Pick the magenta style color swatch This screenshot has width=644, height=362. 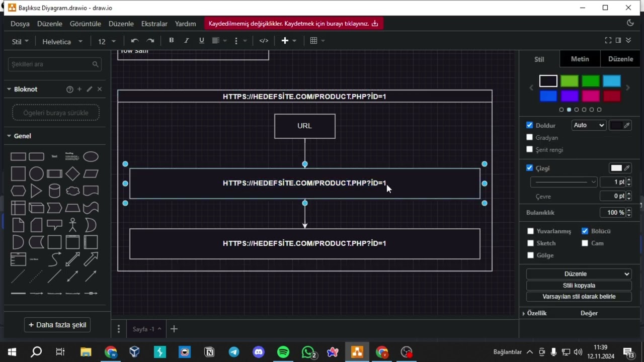tap(591, 96)
